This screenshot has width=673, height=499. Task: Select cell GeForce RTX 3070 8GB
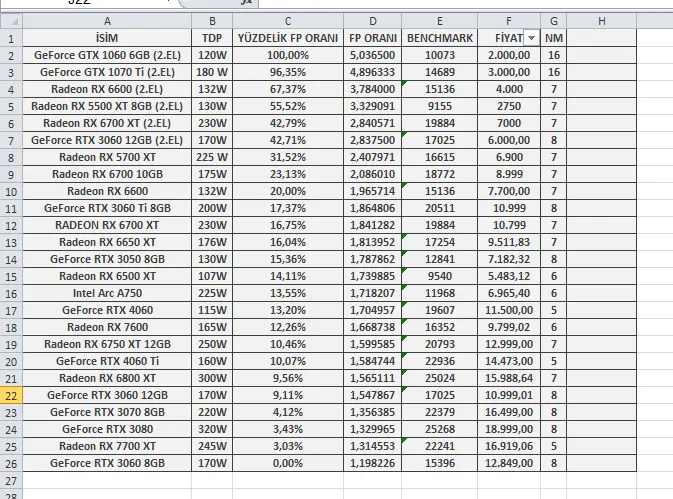click(x=107, y=412)
